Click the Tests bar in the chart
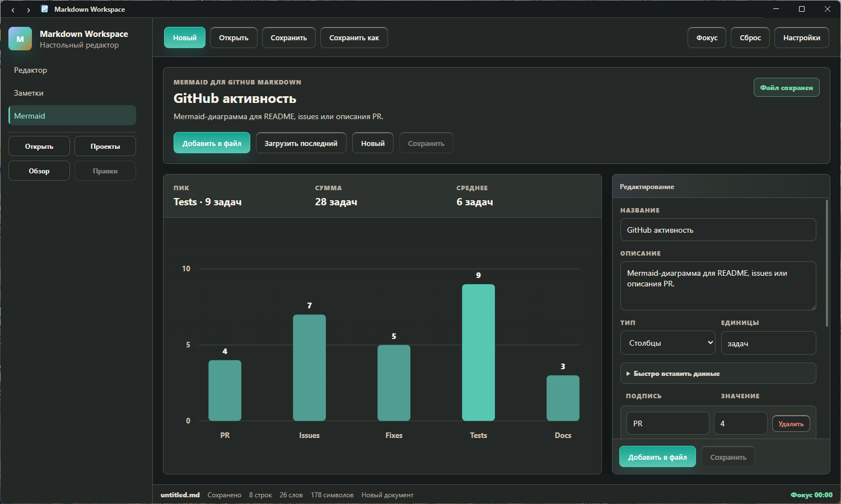This screenshot has width=841, height=504. [x=478, y=352]
